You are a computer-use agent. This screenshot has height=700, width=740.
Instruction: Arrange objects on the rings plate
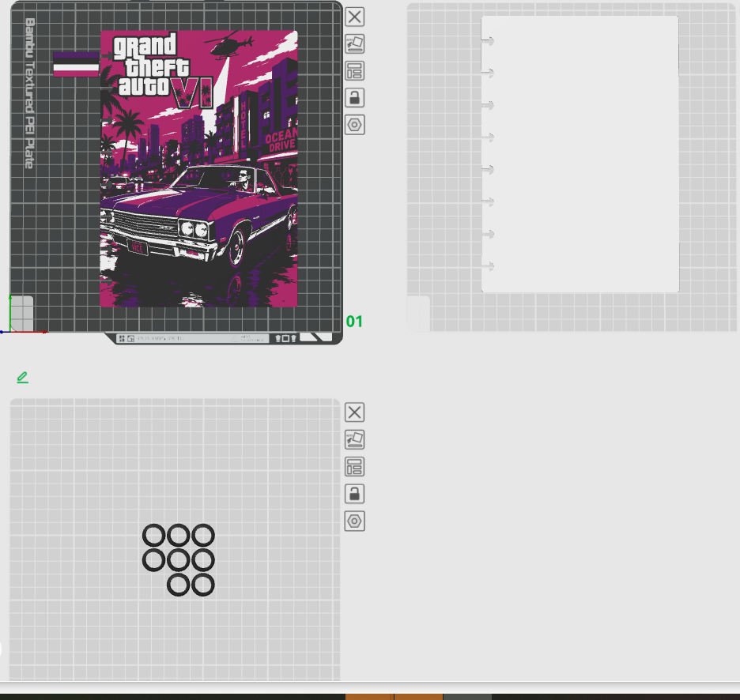pyautogui.click(x=354, y=466)
